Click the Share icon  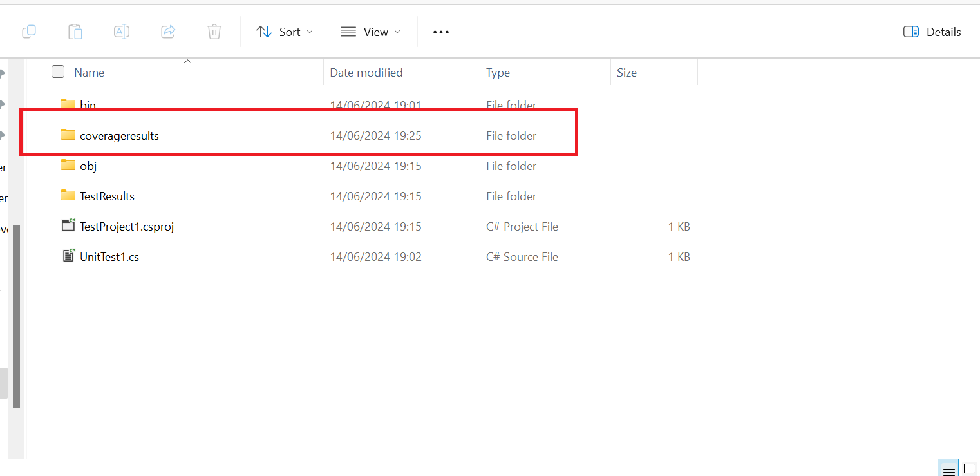click(x=168, y=32)
